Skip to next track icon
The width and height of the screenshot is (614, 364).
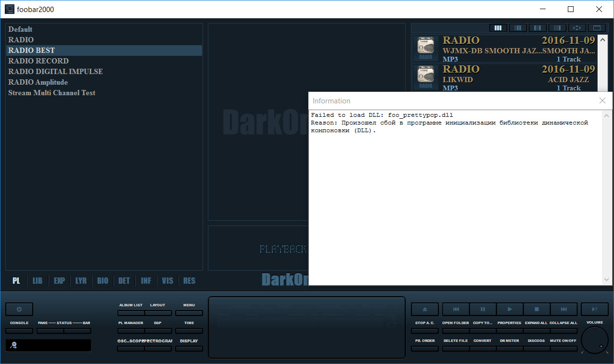point(563,309)
